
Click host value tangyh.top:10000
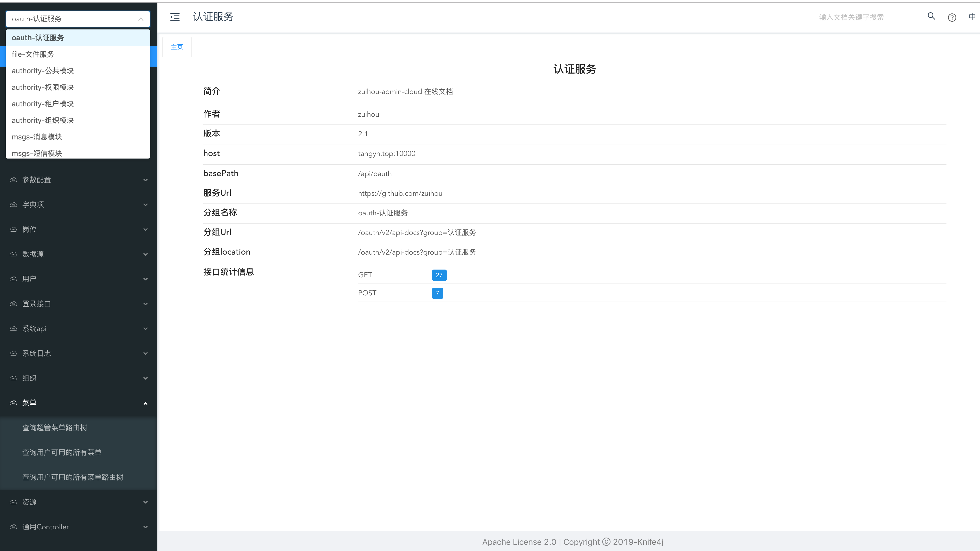[x=387, y=154]
